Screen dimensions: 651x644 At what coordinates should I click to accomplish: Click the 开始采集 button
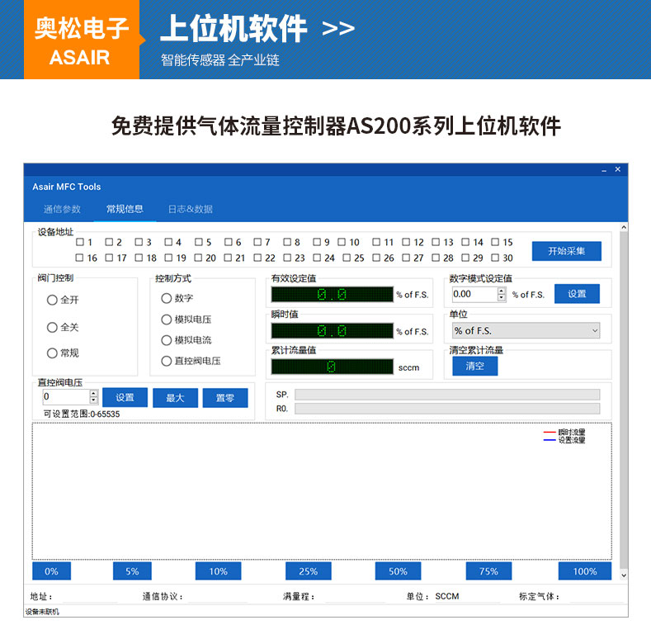click(566, 251)
